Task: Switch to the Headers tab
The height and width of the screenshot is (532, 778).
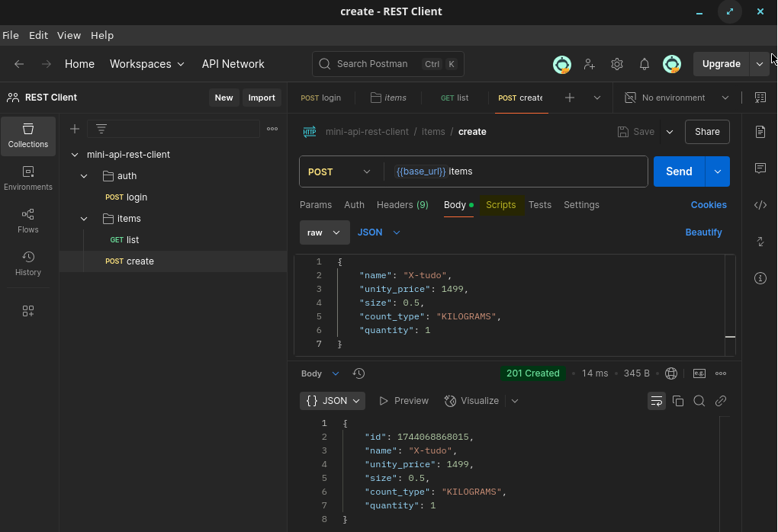Action: [402, 205]
